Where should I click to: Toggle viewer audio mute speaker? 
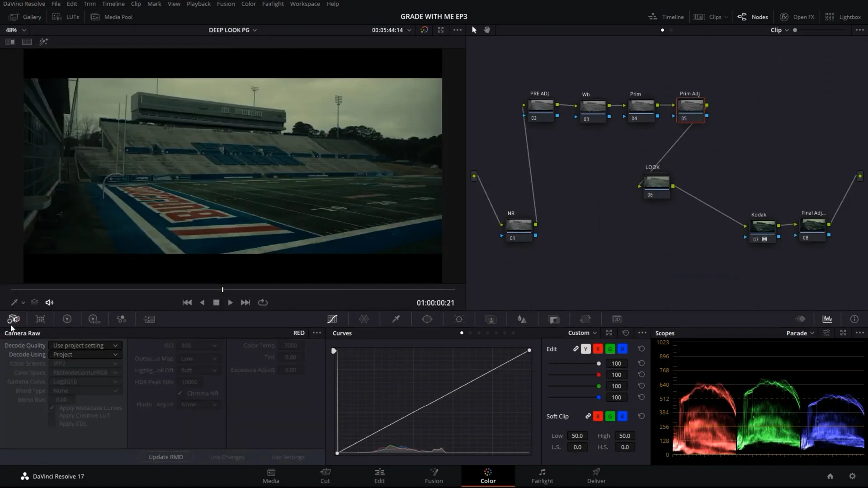tap(50, 303)
